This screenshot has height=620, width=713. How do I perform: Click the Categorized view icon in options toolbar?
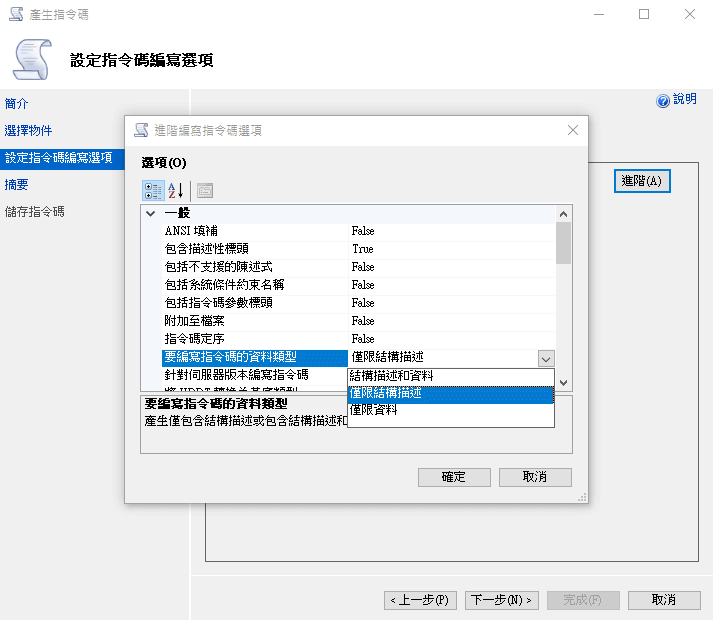(x=153, y=190)
